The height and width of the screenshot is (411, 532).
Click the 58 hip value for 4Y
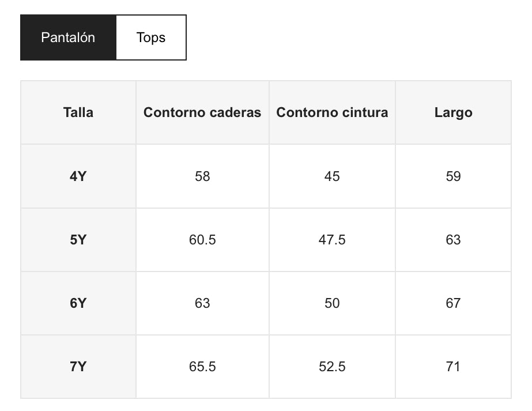tap(202, 176)
